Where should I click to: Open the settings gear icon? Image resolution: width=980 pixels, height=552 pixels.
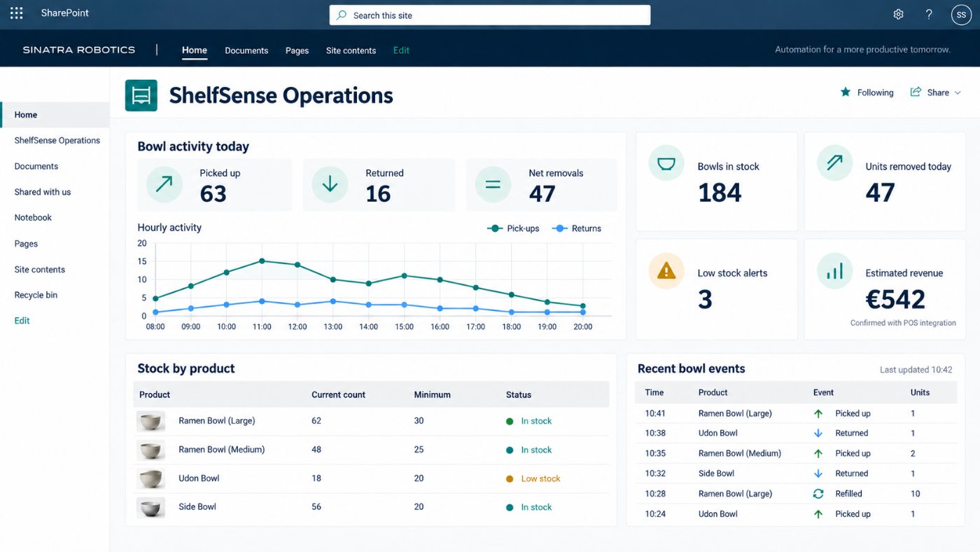pyautogui.click(x=898, y=14)
